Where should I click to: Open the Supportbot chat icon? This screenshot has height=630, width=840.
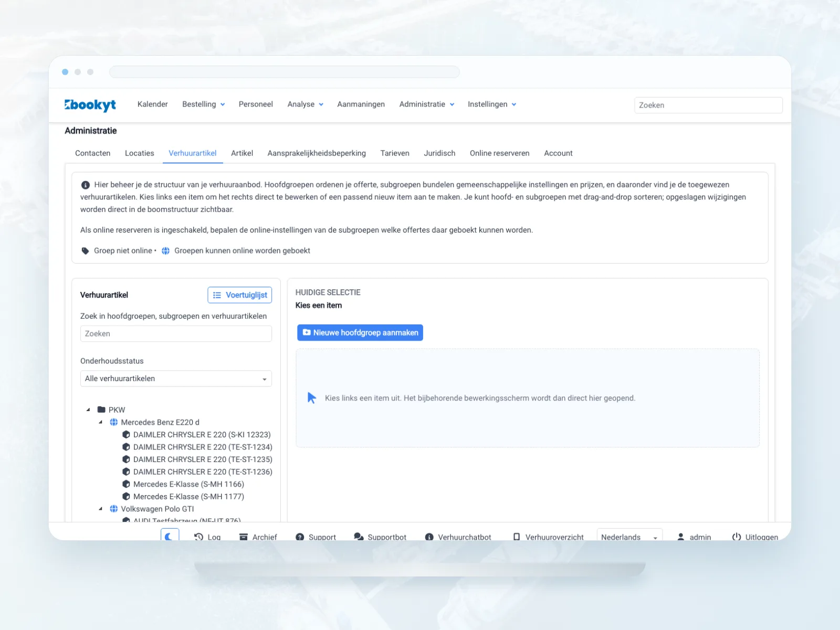point(359,537)
